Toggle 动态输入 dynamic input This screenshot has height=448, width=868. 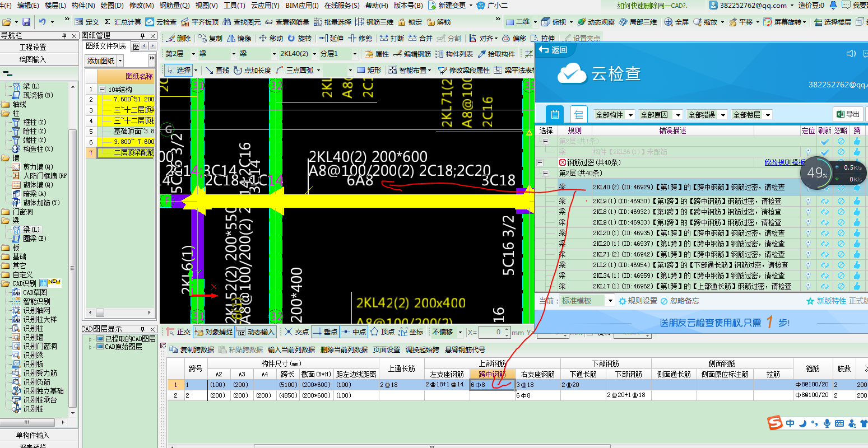coord(256,332)
